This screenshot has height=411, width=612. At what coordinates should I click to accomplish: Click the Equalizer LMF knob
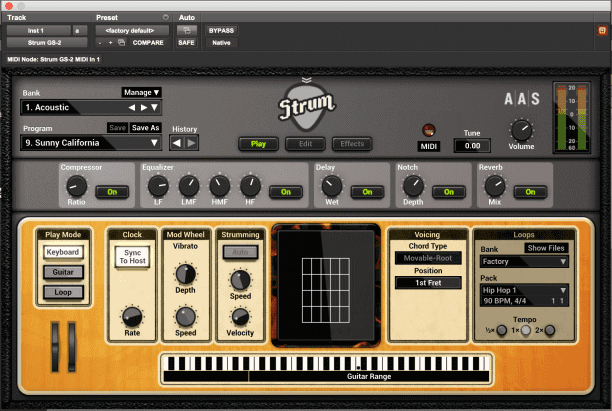[189, 186]
